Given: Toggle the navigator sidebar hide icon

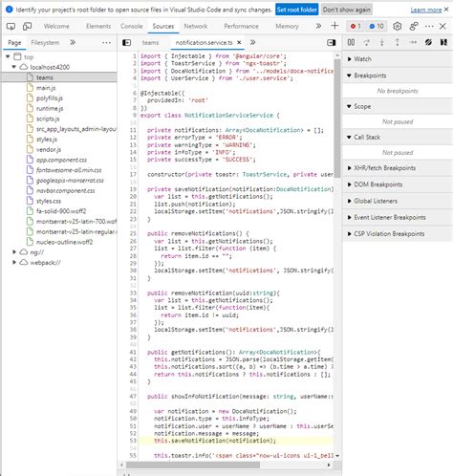Looking at the screenshot, I should click(x=126, y=42).
